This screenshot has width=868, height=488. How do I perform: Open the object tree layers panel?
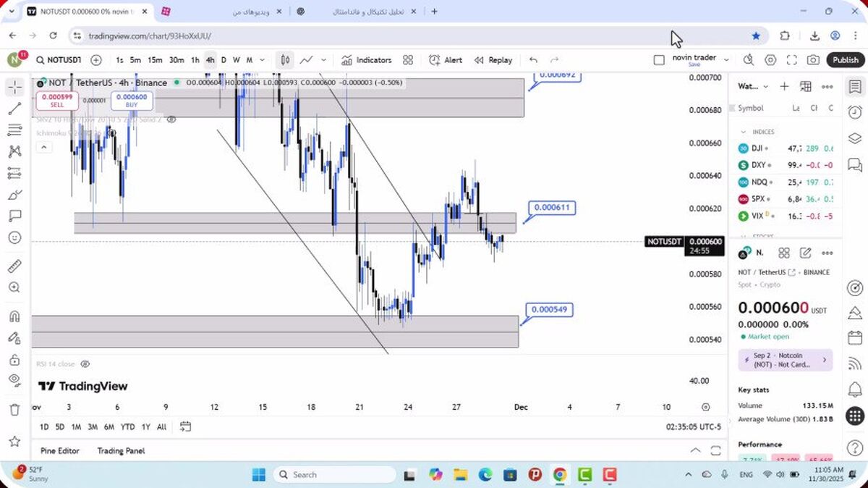[x=854, y=138]
